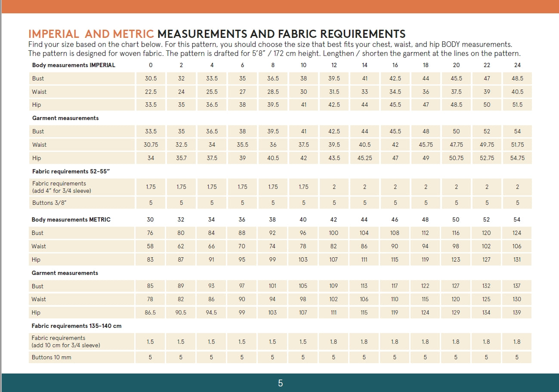Click the 'Fabric requirements 135–140 cm' heading

point(77,326)
